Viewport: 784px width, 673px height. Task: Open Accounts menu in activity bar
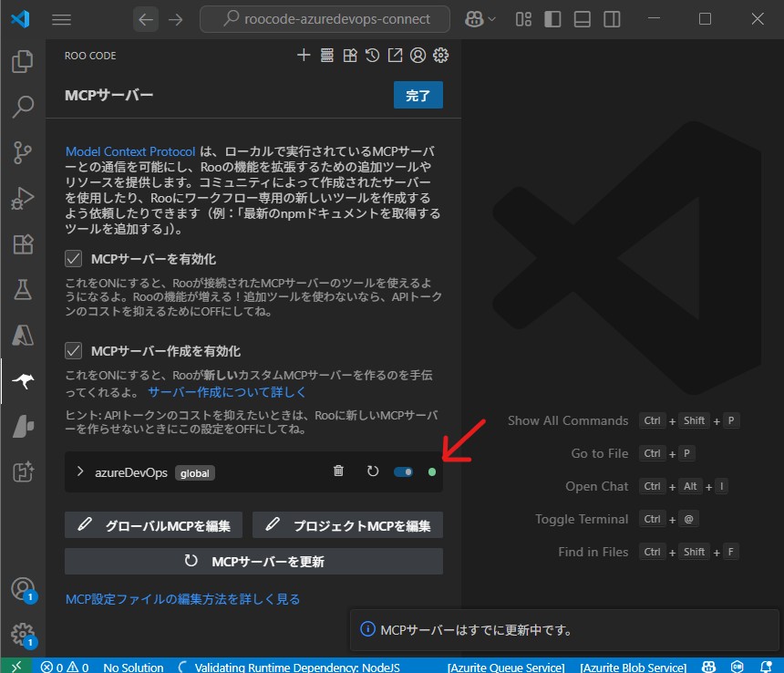pos(23,589)
